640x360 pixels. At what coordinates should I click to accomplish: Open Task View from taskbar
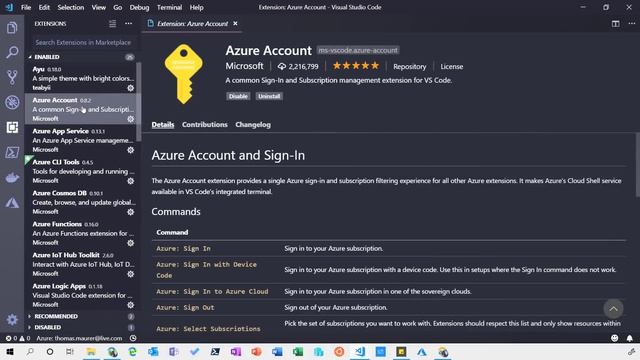[x=70, y=351]
